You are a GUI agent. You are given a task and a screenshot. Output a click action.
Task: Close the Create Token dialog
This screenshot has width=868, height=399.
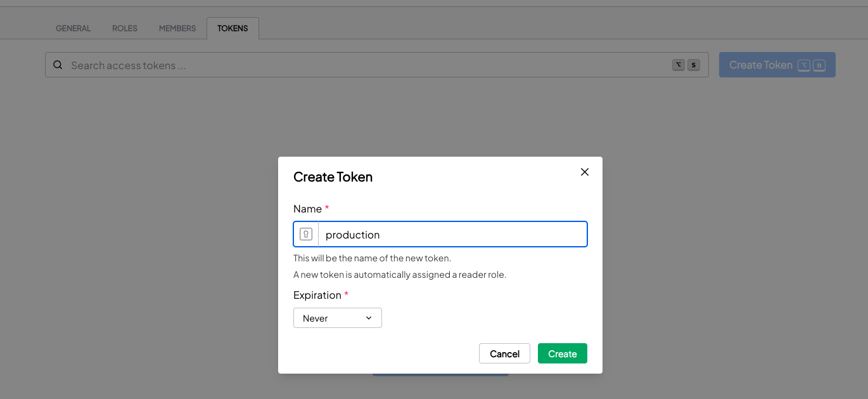(585, 172)
